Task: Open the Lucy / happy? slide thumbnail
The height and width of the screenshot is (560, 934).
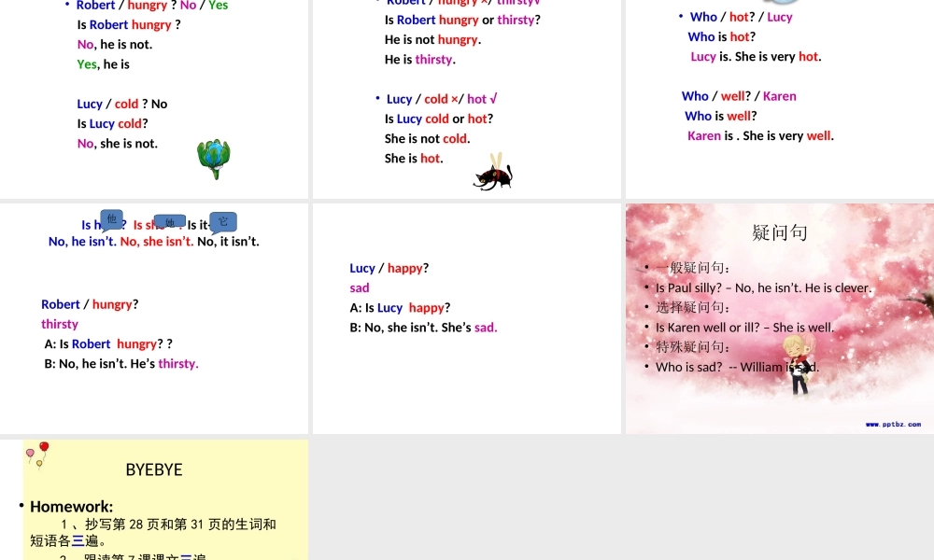Action: pyautogui.click(x=467, y=318)
